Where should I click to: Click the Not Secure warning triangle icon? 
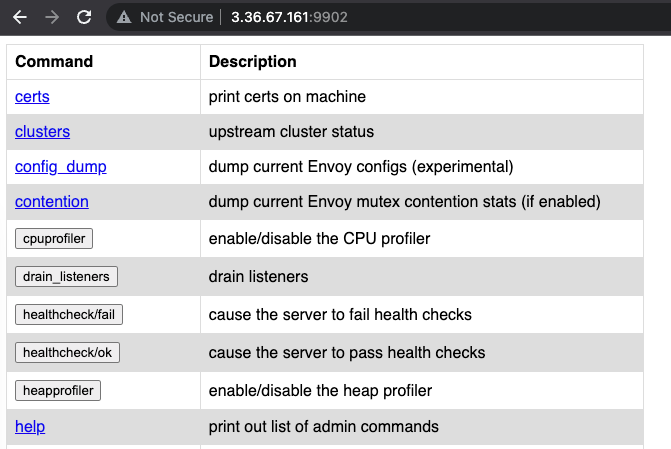click(x=124, y=17)
